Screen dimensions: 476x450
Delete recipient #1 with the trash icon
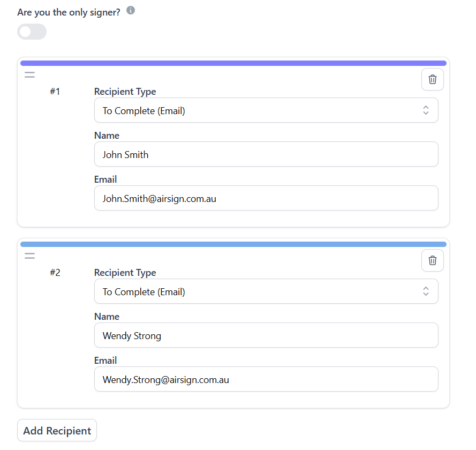[433, 80]
